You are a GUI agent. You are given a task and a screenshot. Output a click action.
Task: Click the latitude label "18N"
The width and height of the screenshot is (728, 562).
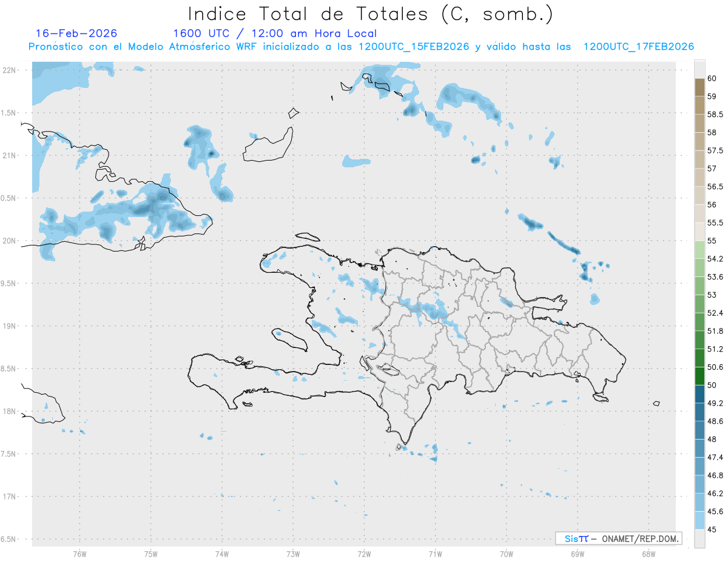tap(10, 412)
